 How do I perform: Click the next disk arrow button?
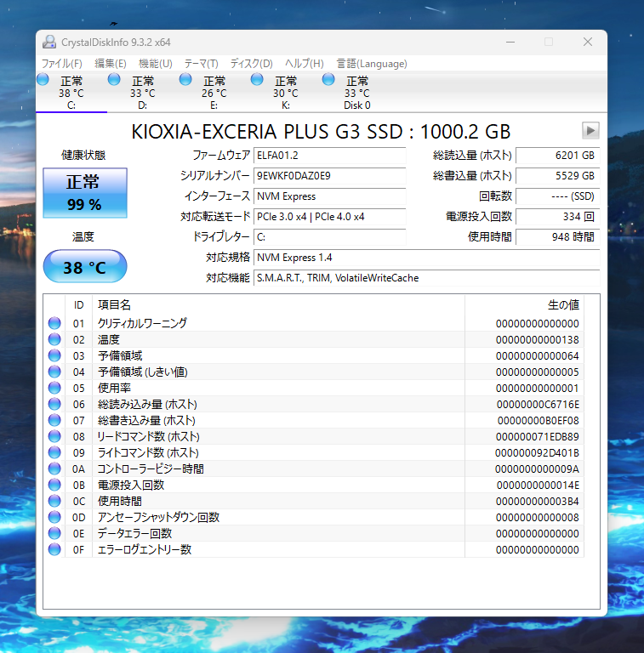pos(590,130)
